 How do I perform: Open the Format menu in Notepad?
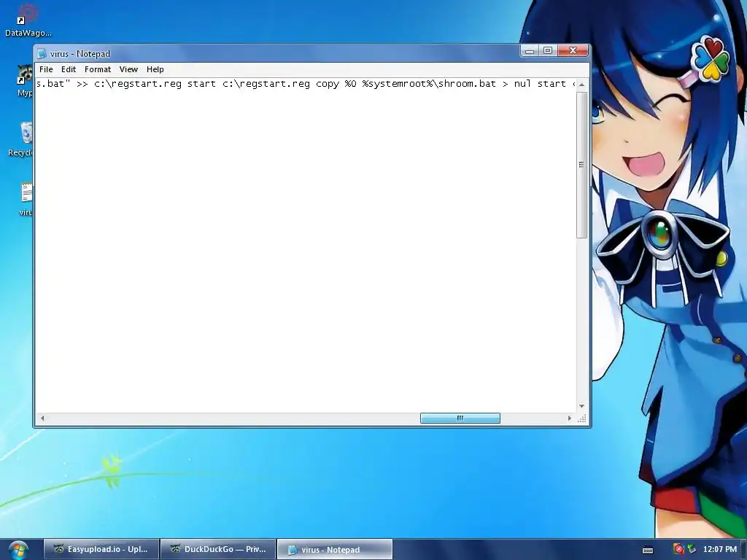tap(98, 69)
